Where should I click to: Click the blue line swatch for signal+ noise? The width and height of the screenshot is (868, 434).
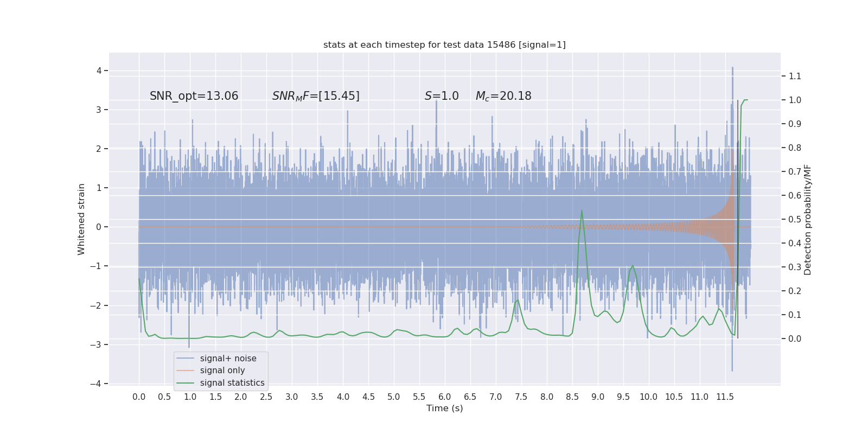click(x=185, y=359)
